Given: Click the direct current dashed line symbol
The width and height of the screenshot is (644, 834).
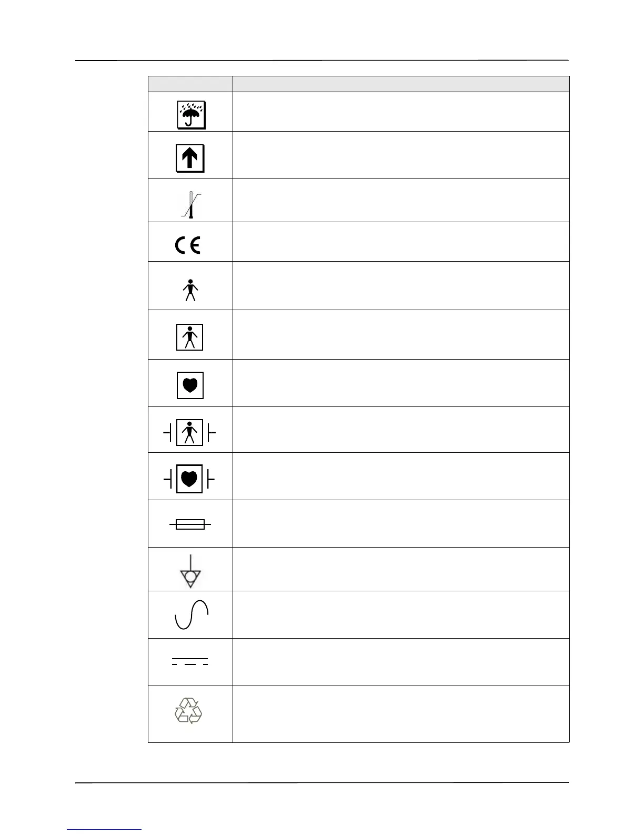Looking at the screenshot, I should [190, 661].
